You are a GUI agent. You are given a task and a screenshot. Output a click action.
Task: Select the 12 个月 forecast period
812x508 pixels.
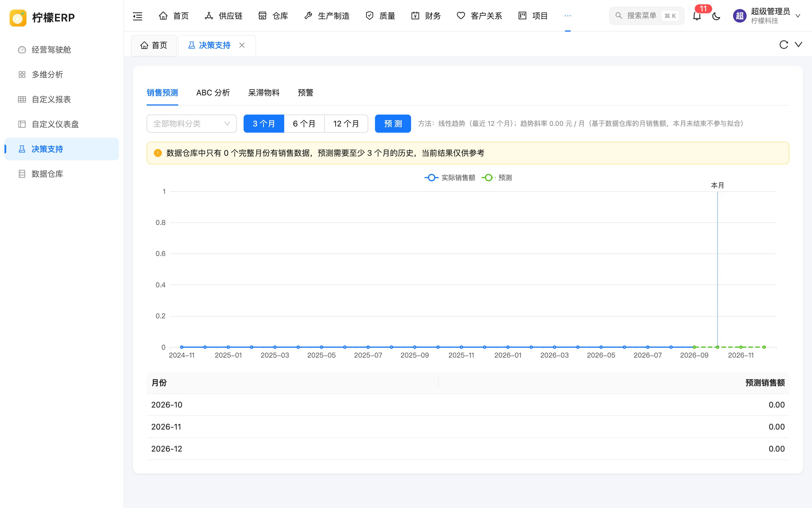click(x=346, y=124)
